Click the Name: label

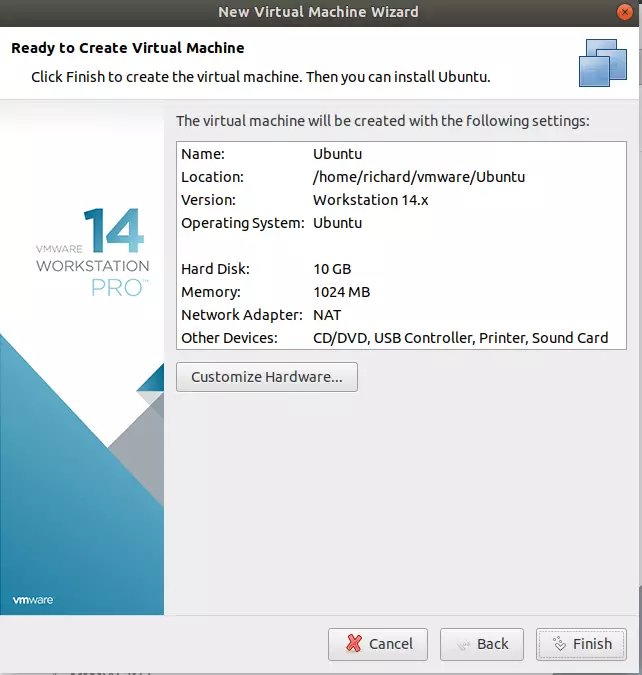(x=203, y=154)
